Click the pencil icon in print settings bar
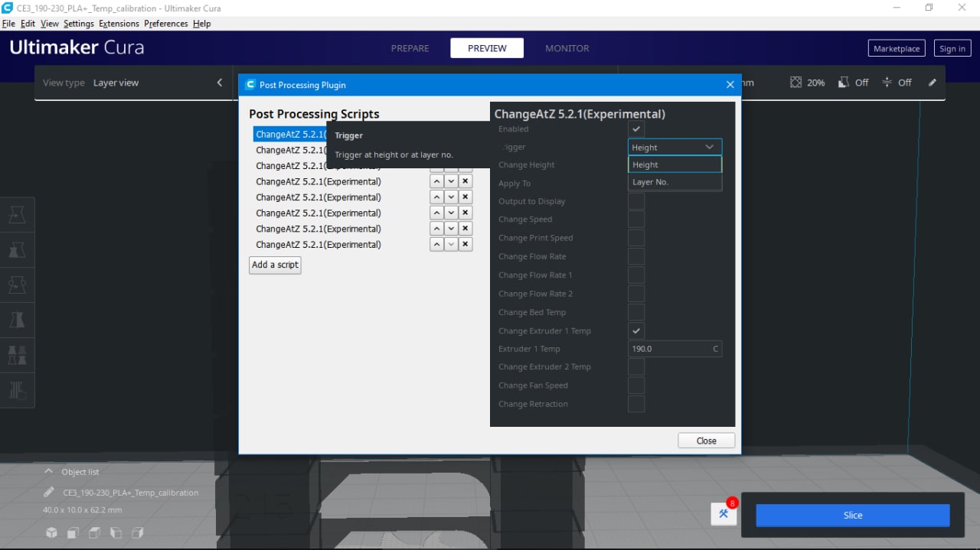 click(932, 82)
